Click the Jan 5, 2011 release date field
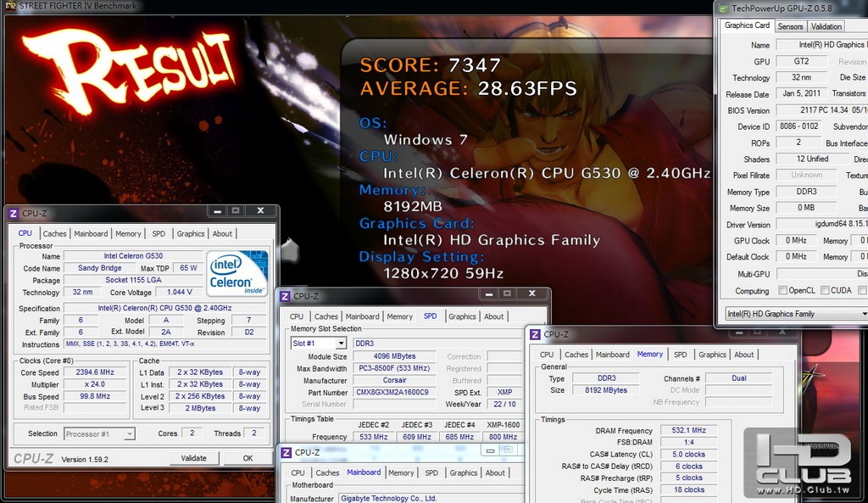Image resolution: width=868 pixels, height=503 pixels. pos(801,93)
